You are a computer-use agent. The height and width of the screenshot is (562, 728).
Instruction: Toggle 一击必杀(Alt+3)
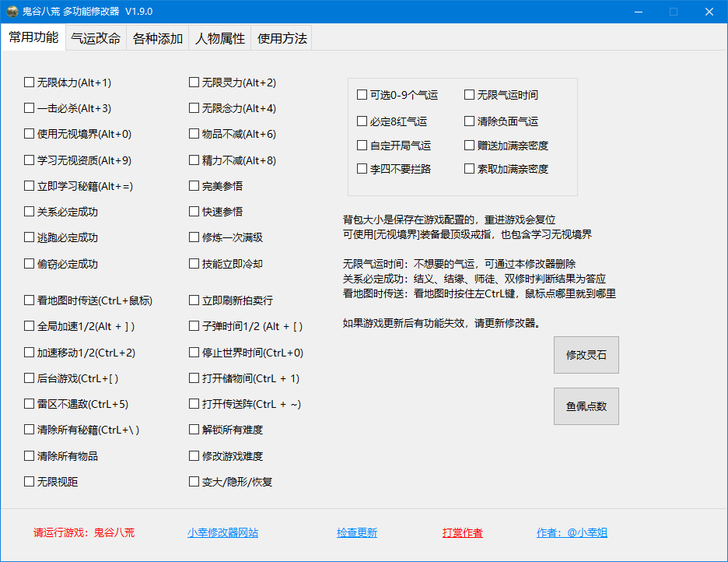pyautogui.click(x=28, y=108)
